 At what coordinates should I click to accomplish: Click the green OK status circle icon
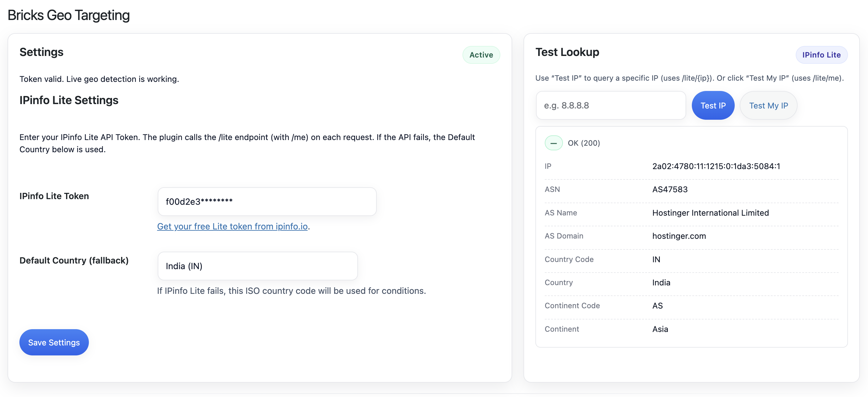click(x=553, y=143)
